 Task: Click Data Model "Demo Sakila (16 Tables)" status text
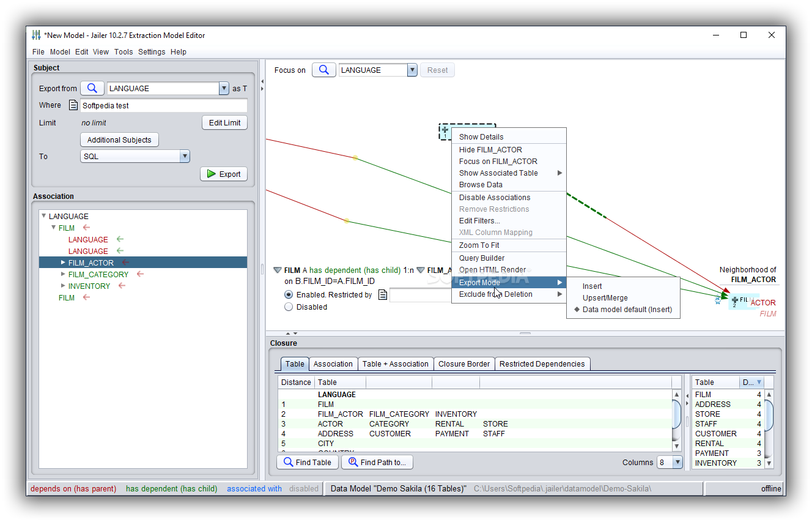click(x=399, y=488)
